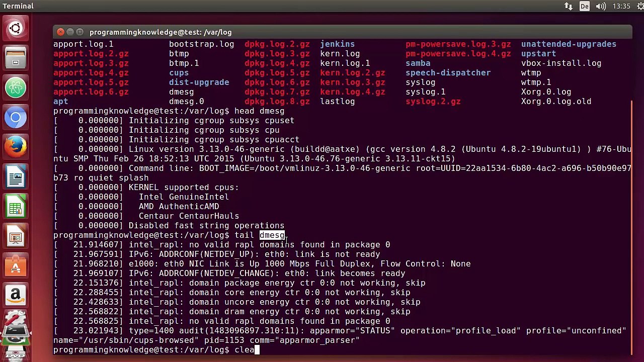Click the 'apt' directory name
644x362 pixels.
coord(61,102)
